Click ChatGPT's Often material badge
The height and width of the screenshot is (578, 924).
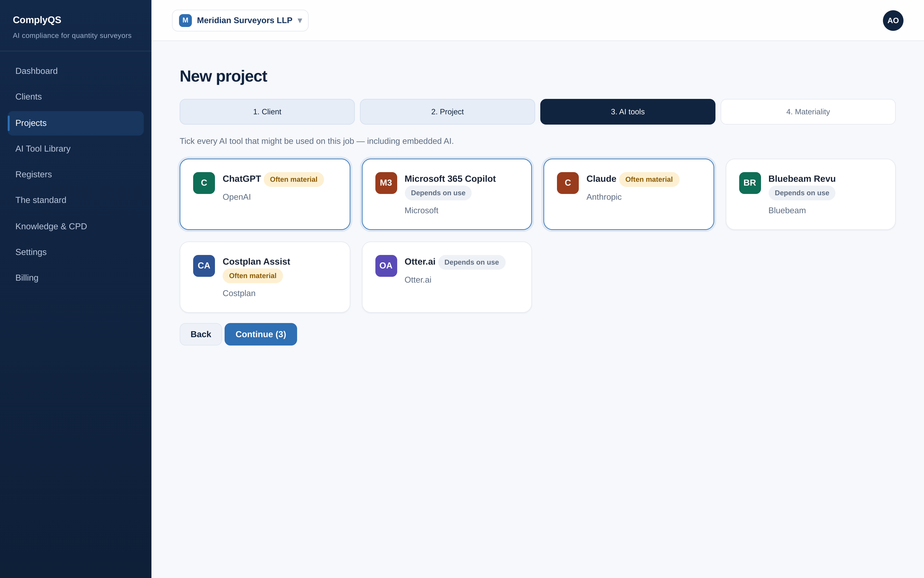pos(294,179)
